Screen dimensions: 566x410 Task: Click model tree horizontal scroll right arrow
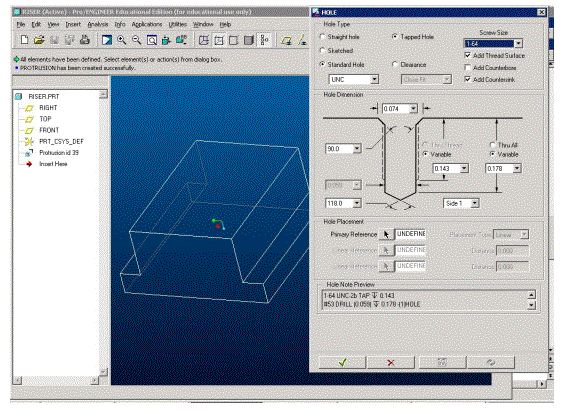coord(95,380)
